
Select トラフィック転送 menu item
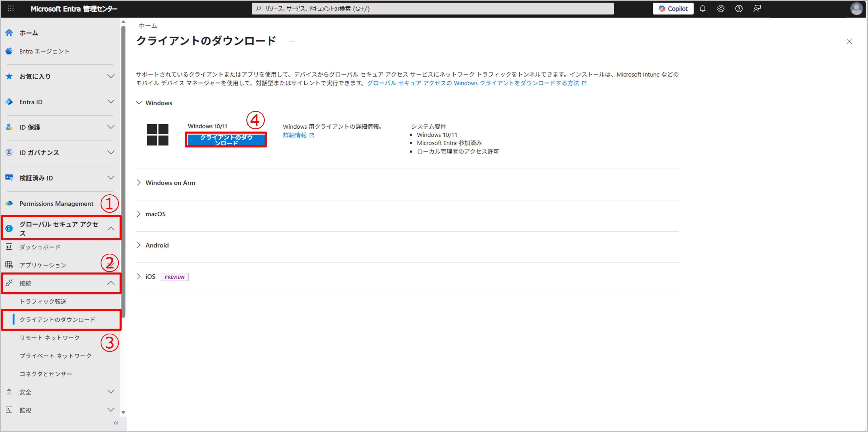point(43,302)
